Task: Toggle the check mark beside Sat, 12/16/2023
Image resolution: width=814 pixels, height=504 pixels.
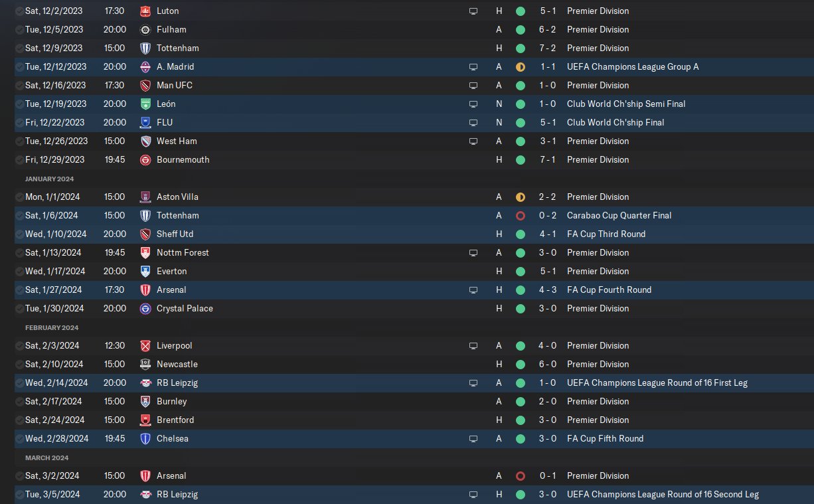Action: 19,86
